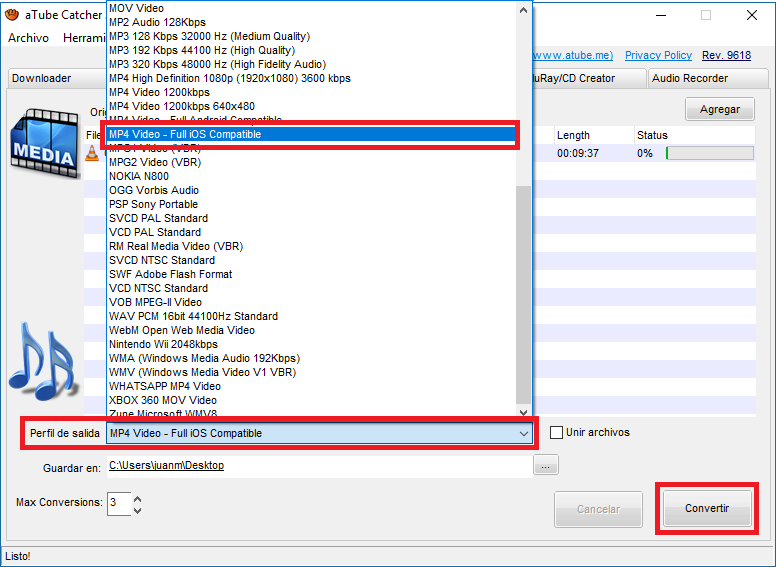This screenshot has height=567, width=776.
Task: Open the save path C:\Users\juanm\Desktop link
Action: point(166,466)
